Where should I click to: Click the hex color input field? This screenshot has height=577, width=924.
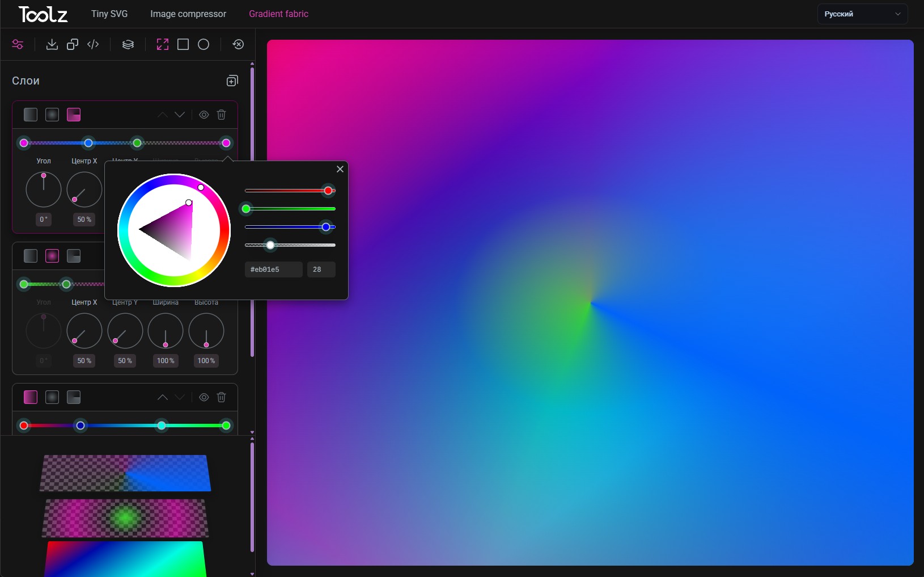273,269
